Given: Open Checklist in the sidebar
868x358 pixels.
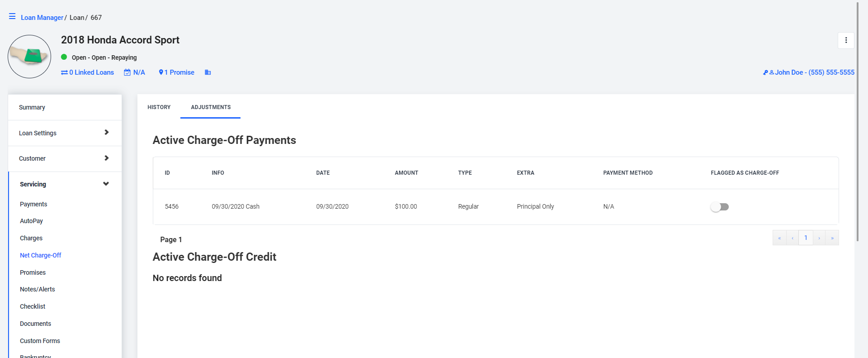Looking at the screenshot, I should click(x=33, y=306).
